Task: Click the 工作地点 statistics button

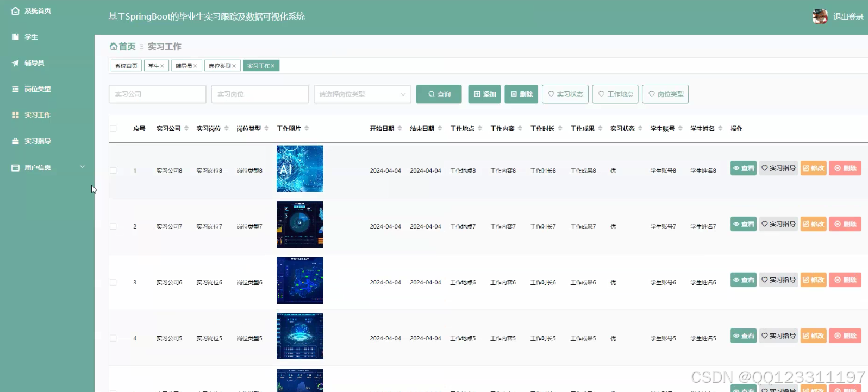Action: pyautogui.click(x=615, y=94)
